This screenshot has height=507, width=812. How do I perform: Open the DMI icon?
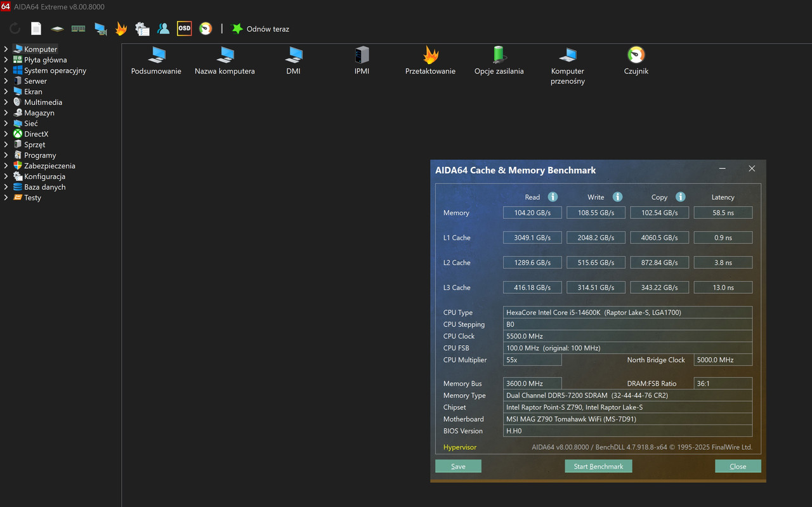293,61
